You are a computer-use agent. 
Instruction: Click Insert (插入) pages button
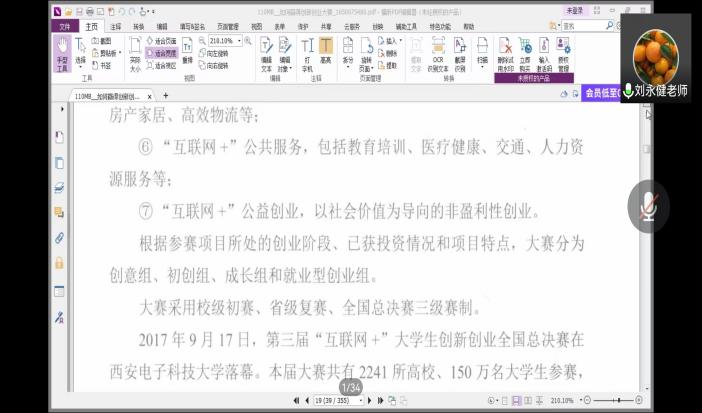click(x=390, y=41)
